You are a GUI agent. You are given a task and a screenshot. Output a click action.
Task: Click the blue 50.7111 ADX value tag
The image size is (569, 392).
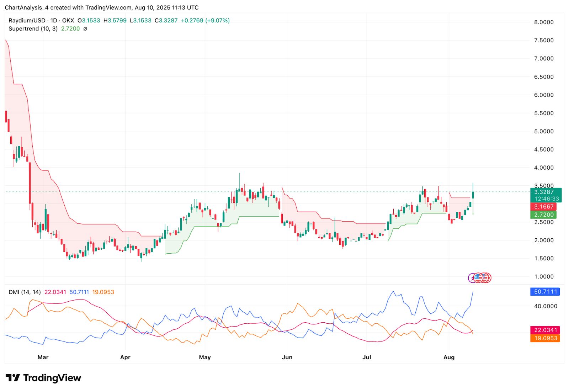(545, 292)
